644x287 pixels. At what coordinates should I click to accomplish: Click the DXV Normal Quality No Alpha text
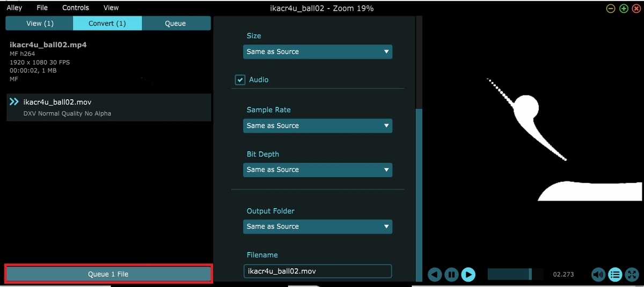pos(67,114)
